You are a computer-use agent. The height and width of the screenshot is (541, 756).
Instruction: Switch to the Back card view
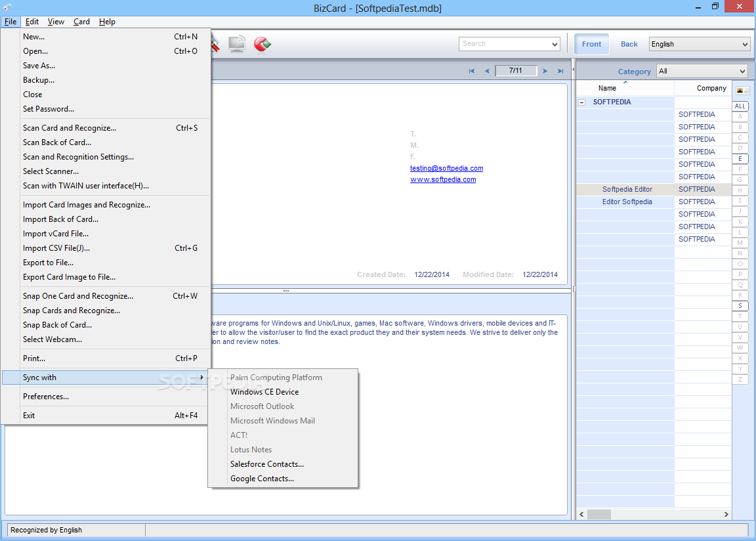(629, 44)
